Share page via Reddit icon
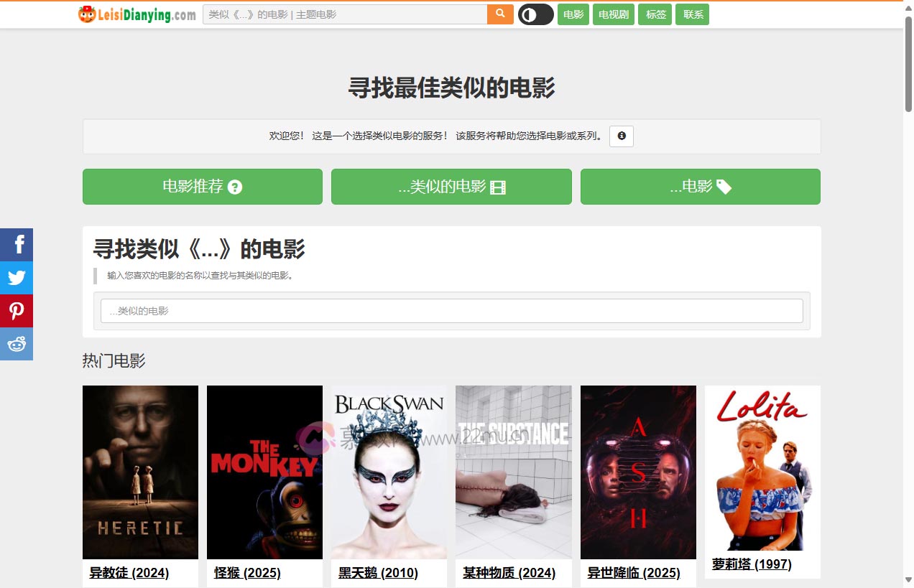Viewport: 914px width, 588px height. tap(17, 344)
